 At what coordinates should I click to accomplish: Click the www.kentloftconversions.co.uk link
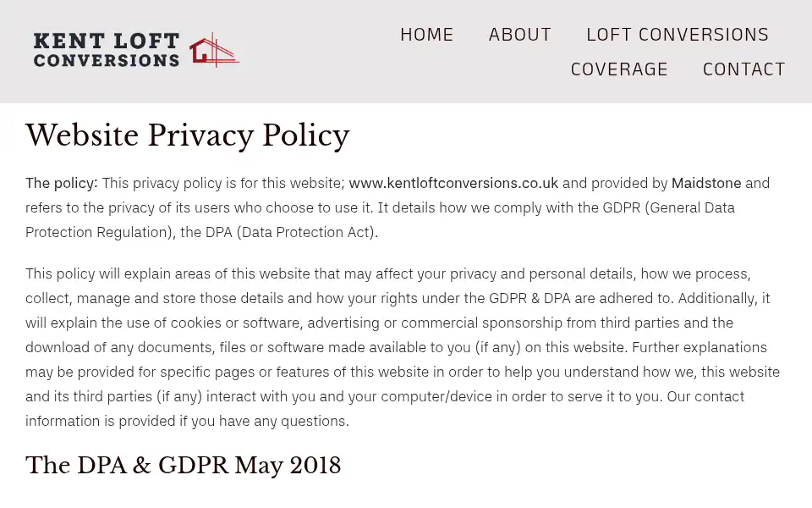pos(453,183)
